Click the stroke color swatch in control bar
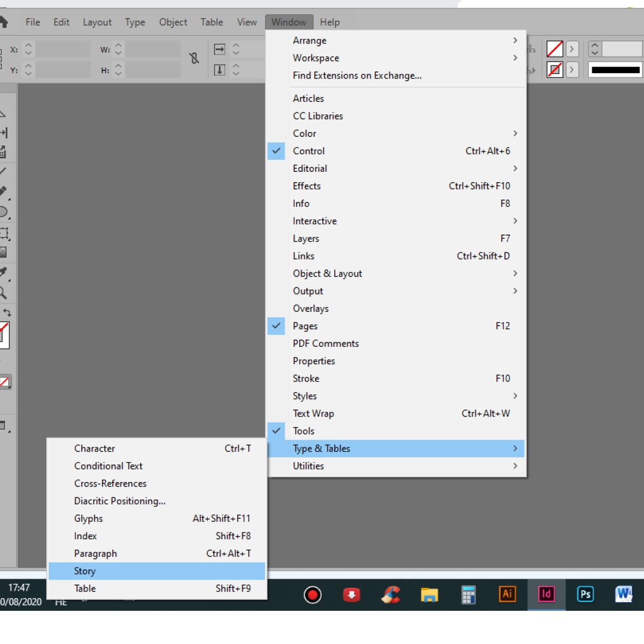 coord(555,69)
